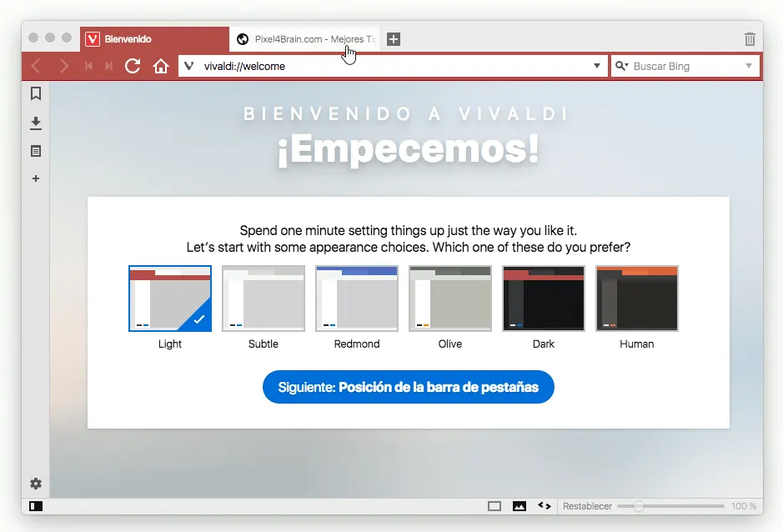Click the ¡Empecemos! heading

pyautogui.click(x=409, y=149)
